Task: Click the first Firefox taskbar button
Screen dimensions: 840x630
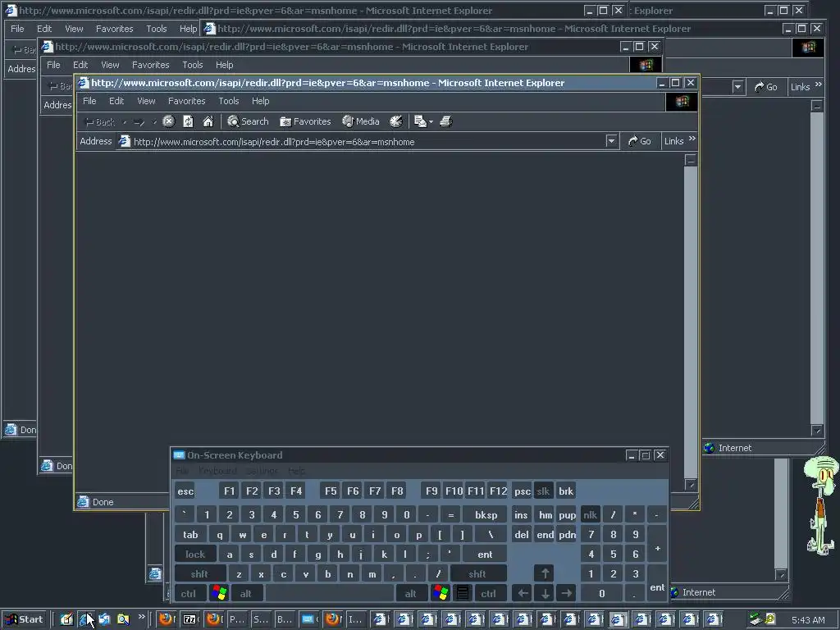Action: point(167,619)
